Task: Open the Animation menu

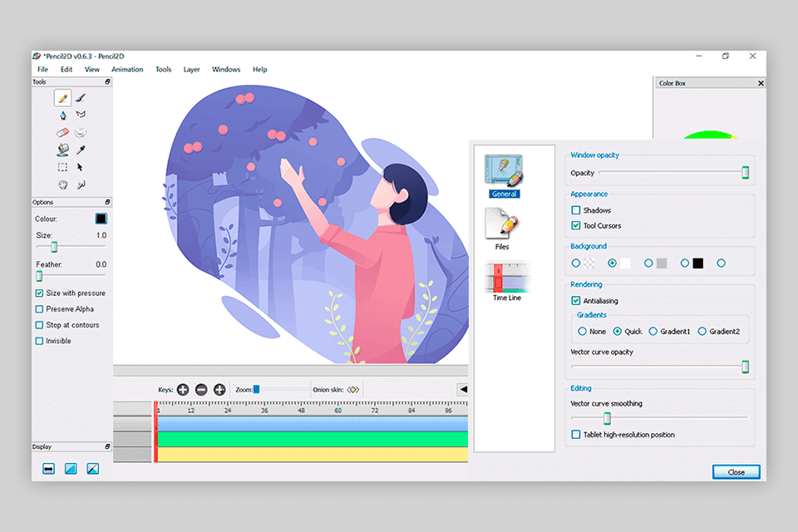Action: pyautogui.click(x=127, y=69)
